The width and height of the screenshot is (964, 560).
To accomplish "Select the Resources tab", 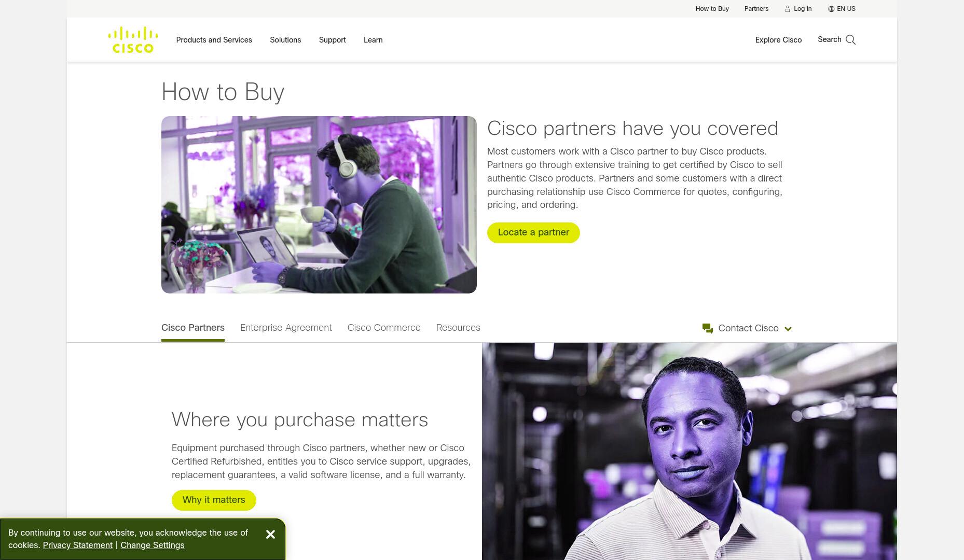I will [x=458, y=328].
